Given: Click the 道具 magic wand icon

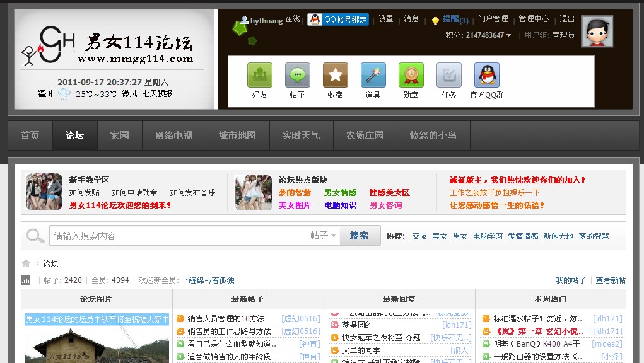Looking at the screenshot, I should coord(373,75).
